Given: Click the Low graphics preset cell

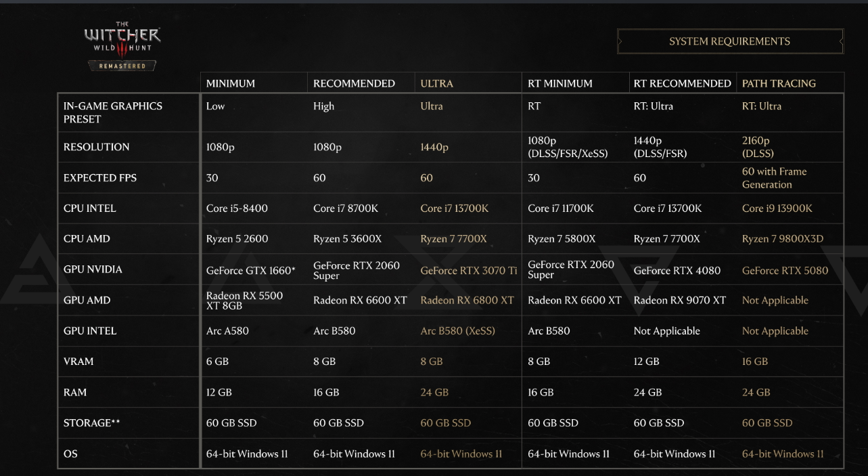Looking at the screenshot, I should pyautogui.click(x=215, y=106).
